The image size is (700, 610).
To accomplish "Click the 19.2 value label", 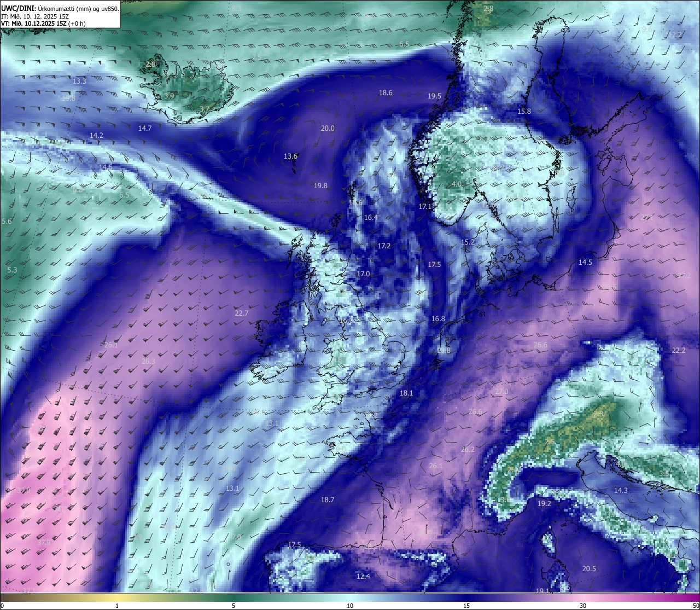I will pos(544,504).
